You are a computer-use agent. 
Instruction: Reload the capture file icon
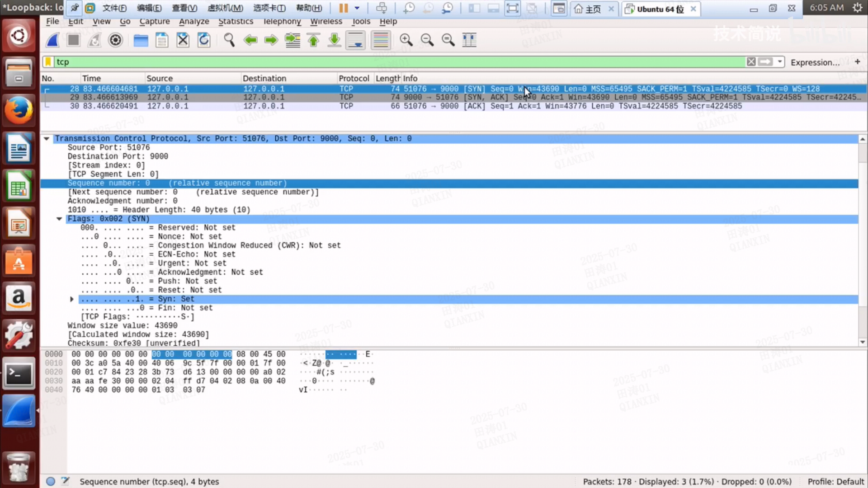click(x=204, y=40)
